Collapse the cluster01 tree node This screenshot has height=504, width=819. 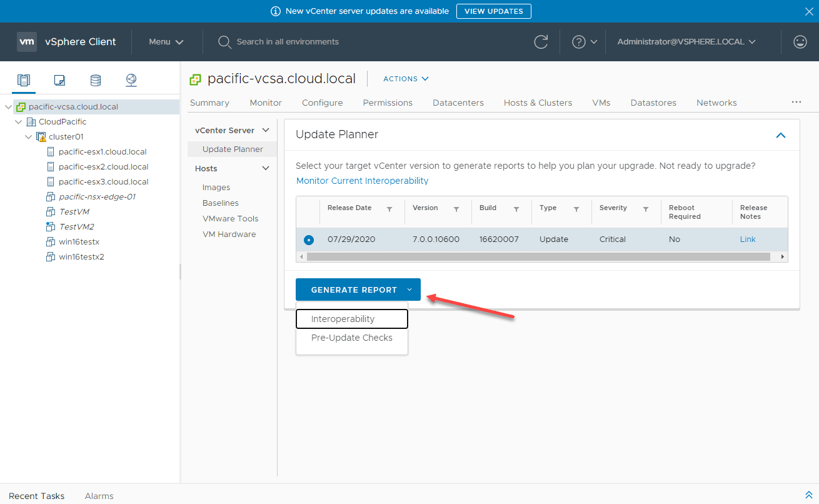click(x=28, y=137)
